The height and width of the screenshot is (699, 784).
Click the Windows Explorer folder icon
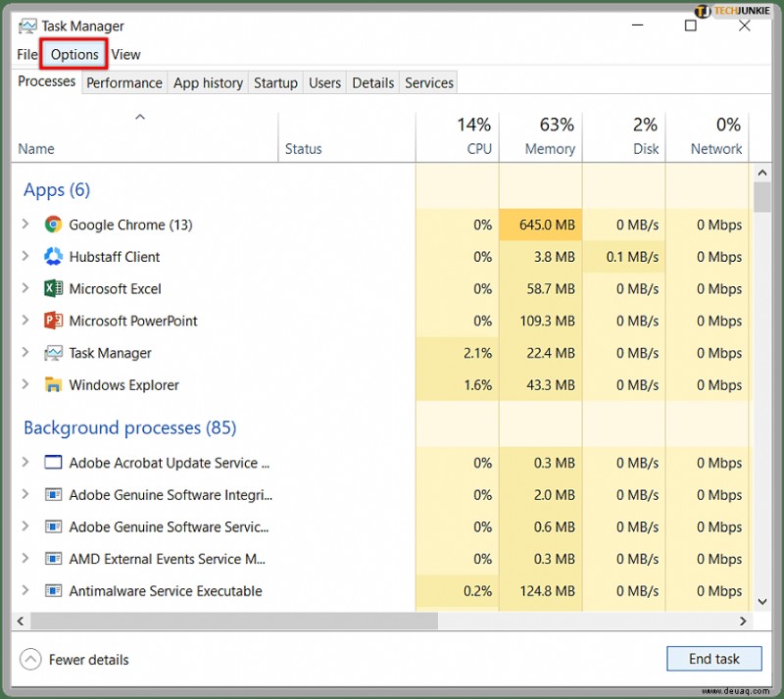click(53, 384)
